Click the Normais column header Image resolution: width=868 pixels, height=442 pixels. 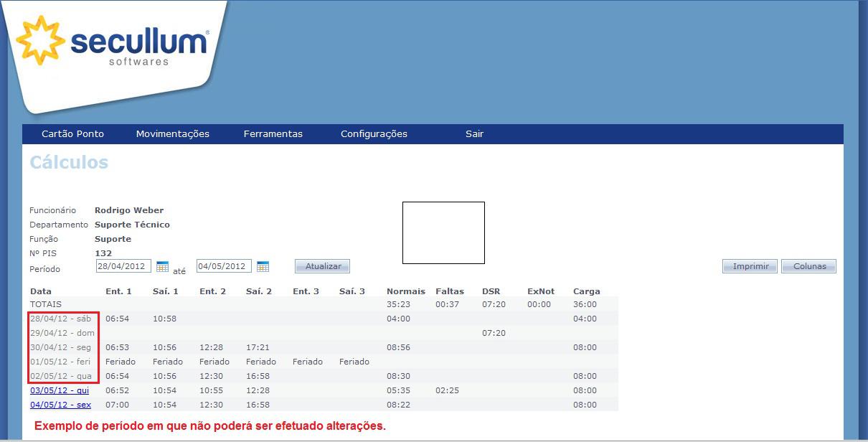point(406,291)
